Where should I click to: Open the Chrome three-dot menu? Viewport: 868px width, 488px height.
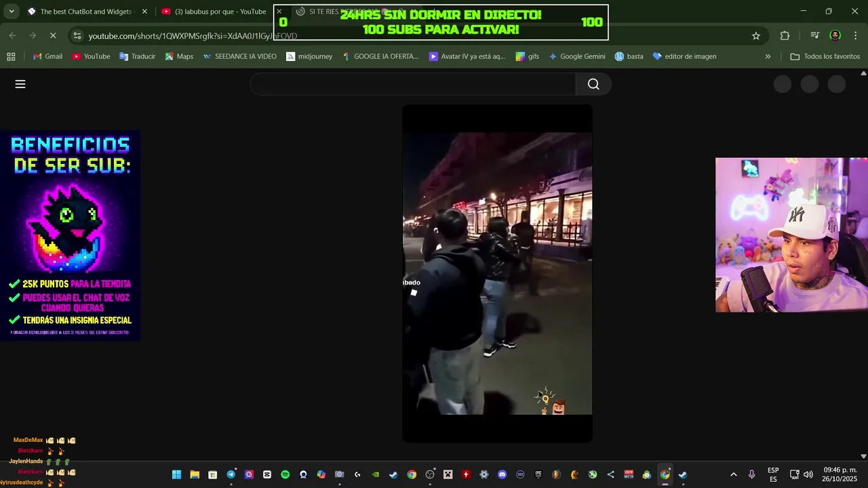click(856, 36)
